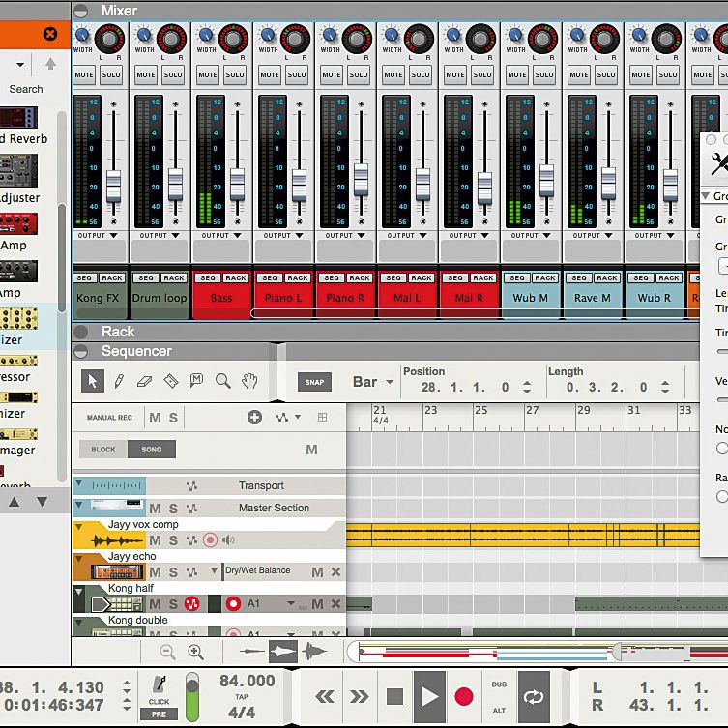Screen dimensions: 728x728
Task: Click SEQ button on Piano R channel
Action: [332, 277]
